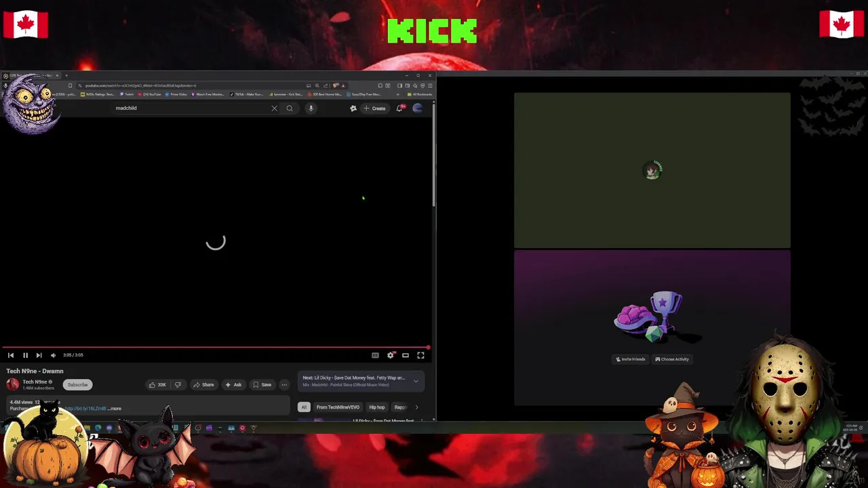Open a new browser tab with plus
The height and width of the screenshot is (488, 868).
66,75
